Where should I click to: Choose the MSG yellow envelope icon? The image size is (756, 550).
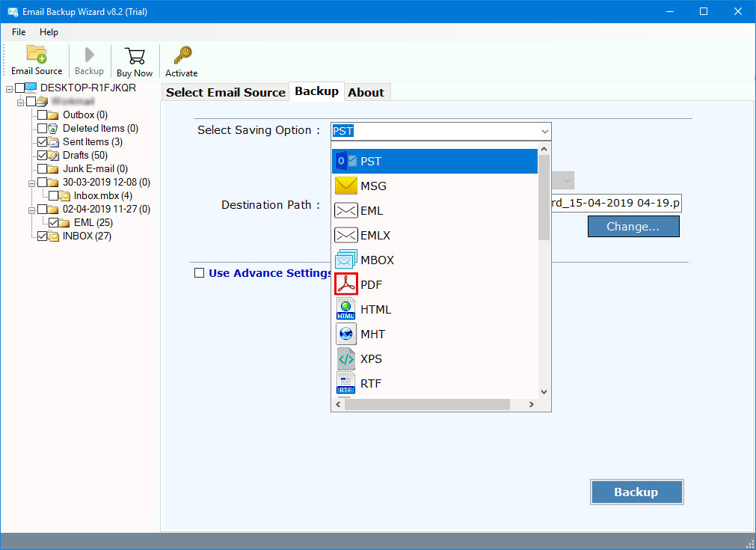click(345, 186)
